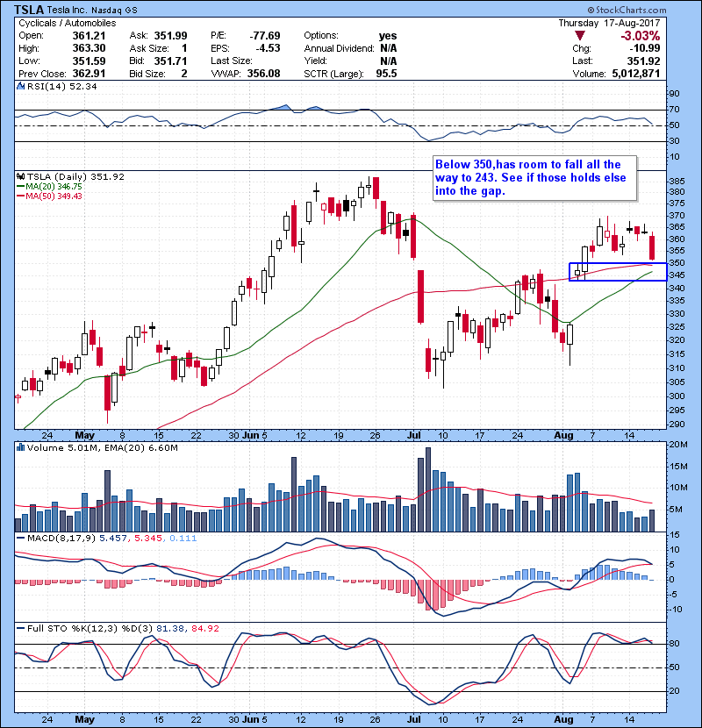Image resolution: width=702 pixels, height=728 pixels.
Task: Select the Cyclicals / Automobiles sector label
Action: click(68, 23)
